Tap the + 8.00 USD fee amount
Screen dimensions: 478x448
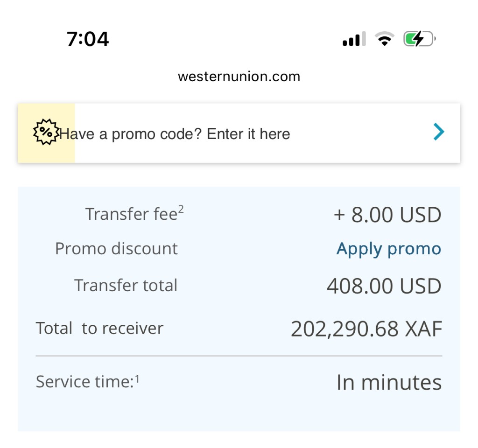coord(387,215)
